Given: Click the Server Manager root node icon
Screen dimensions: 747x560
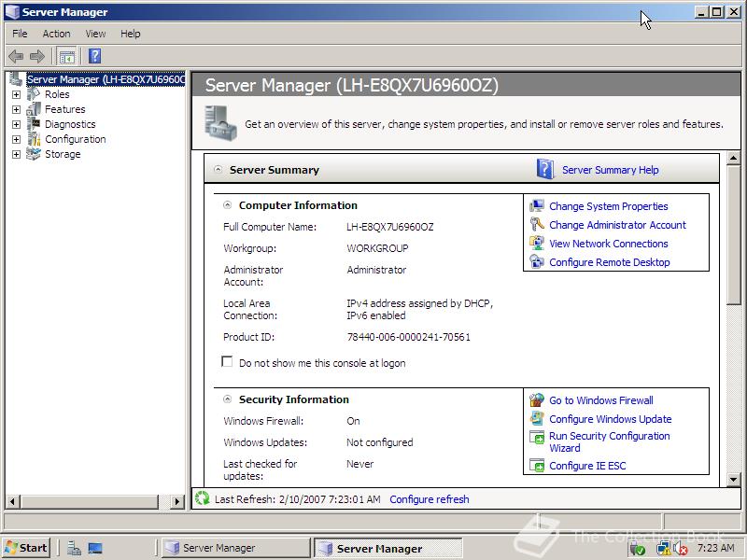Looking at the screenshot, I should [16, 79].
